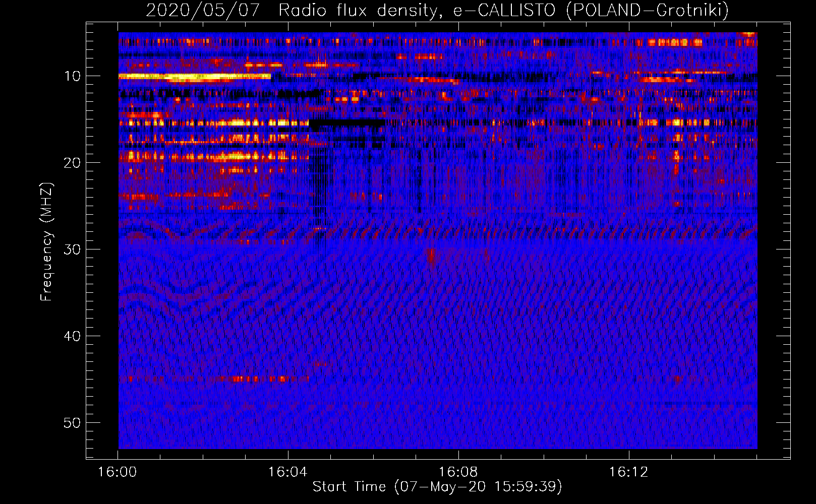Click the 30 MHz frequency tick label
The image size is (816, 504).
coord(73,249)
